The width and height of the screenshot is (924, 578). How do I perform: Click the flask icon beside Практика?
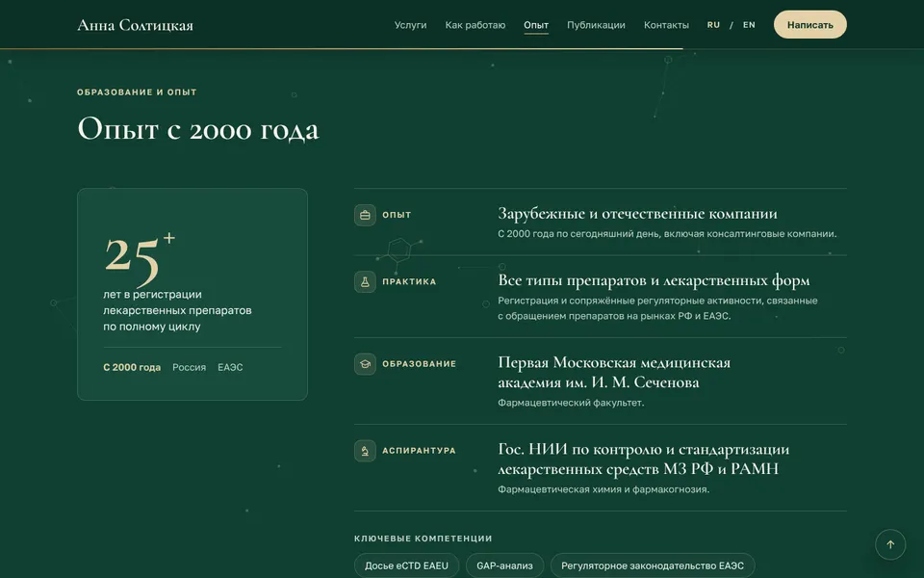365,282
